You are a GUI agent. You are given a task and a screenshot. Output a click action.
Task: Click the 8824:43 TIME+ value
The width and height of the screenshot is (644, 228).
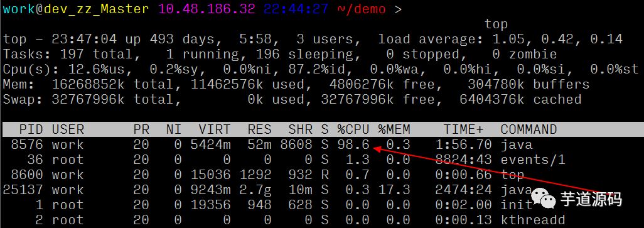[463, 160]
